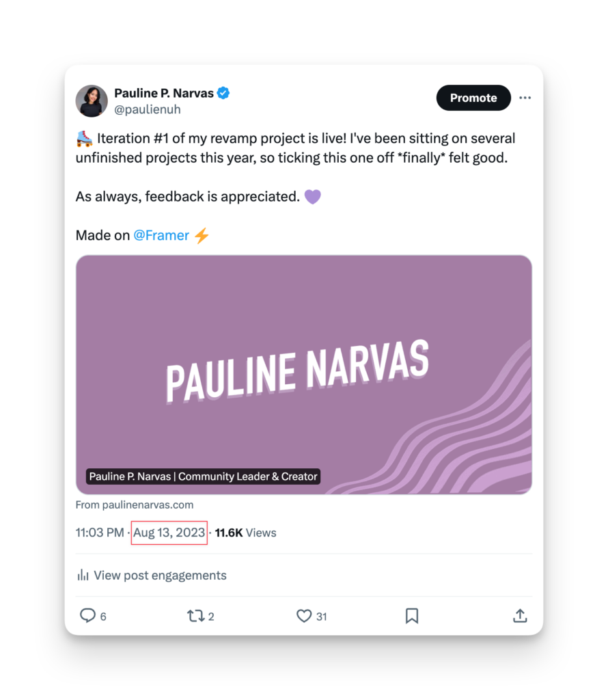
Task: Open the From paulinenarvas.com source link
Action: pyautogui.click(x=135, y=505)
